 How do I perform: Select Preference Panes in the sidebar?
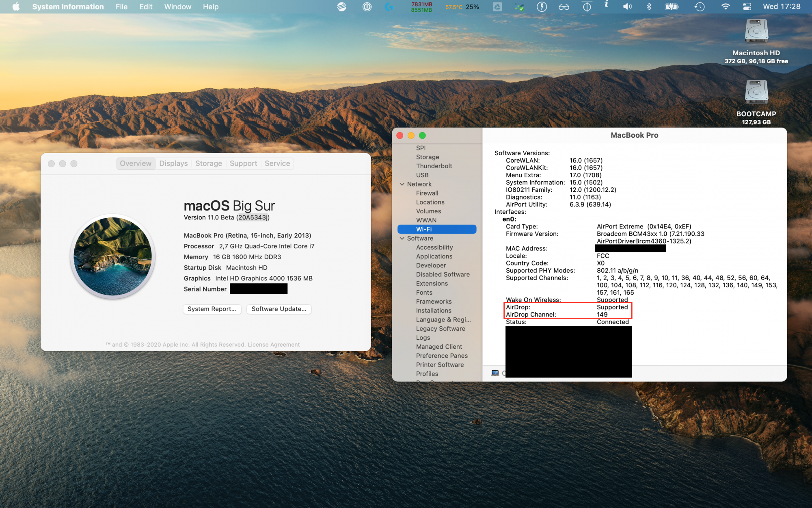click(442, 356)
